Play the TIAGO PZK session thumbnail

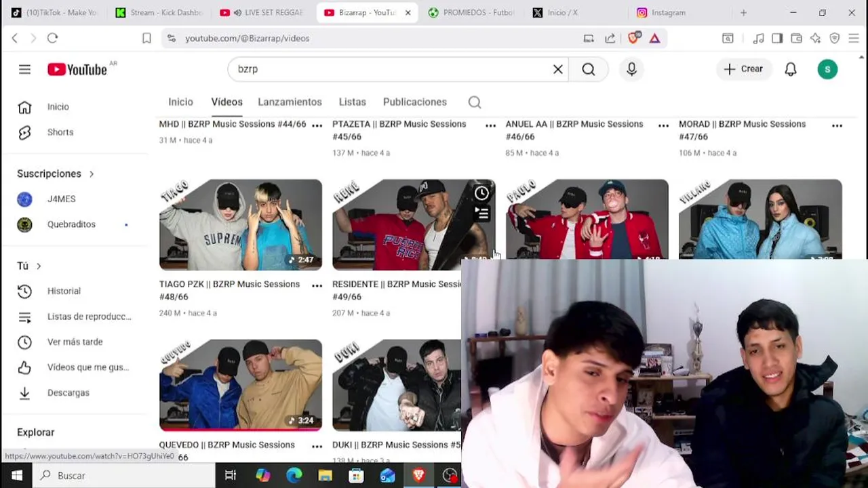(x=241, y=225)
